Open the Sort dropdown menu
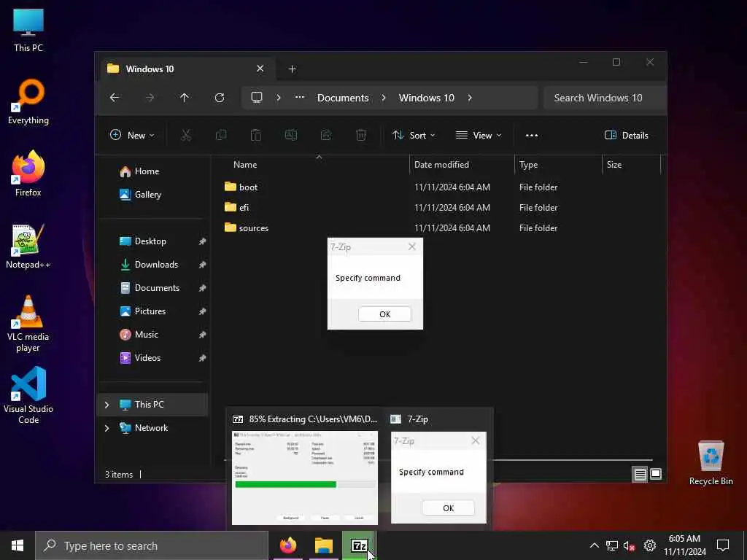 coord(414,135)
